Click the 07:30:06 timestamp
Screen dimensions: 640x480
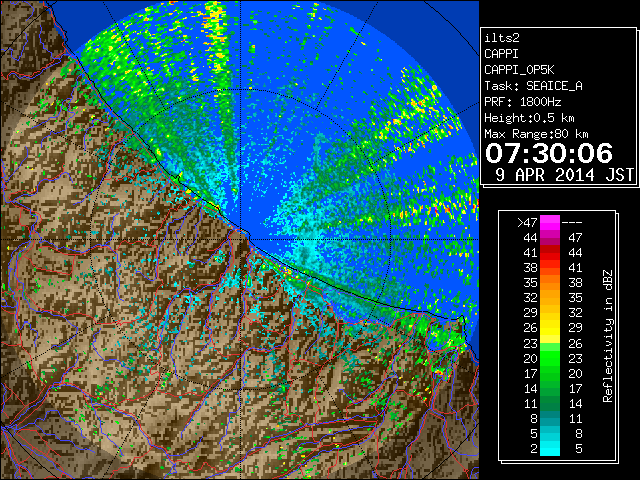pos(549,153)
